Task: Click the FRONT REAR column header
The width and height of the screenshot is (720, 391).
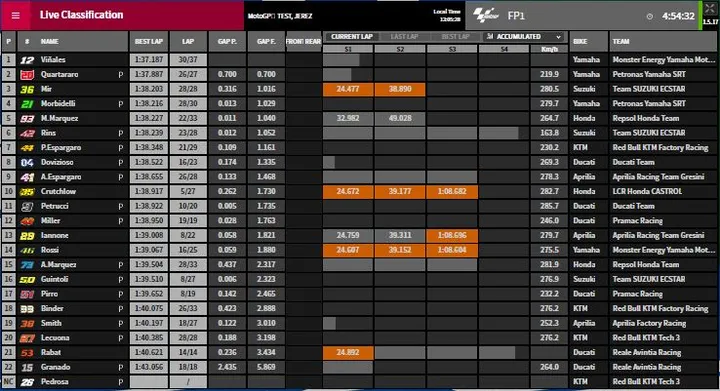Action: point(303,41)
